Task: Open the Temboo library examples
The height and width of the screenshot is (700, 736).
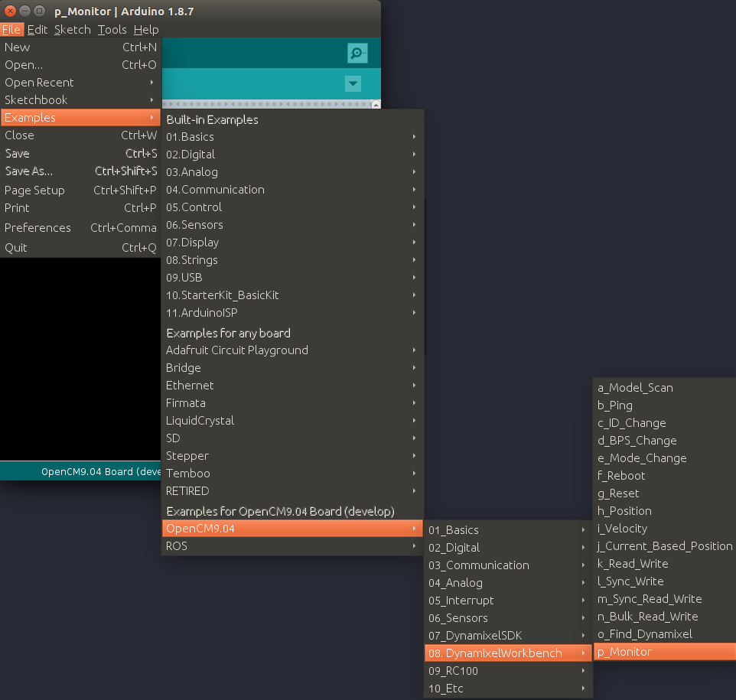Action: pyautogui.click(x=292, y=474)
